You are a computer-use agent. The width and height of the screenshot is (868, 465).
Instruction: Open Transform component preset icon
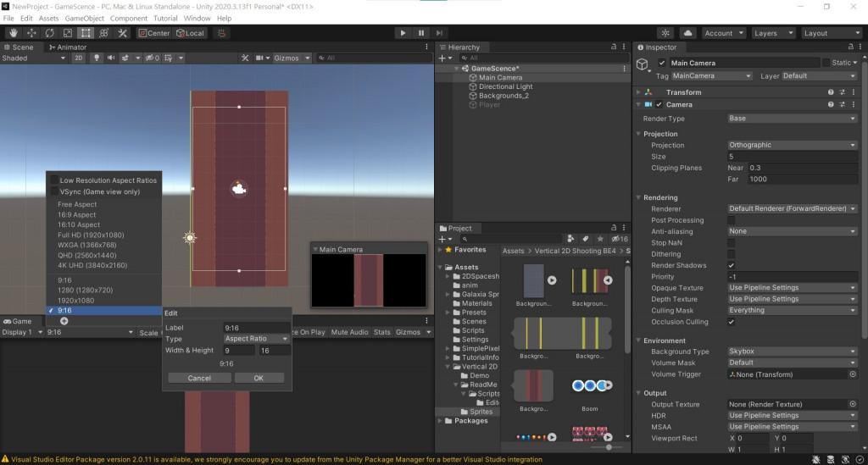tap(842, 92)
